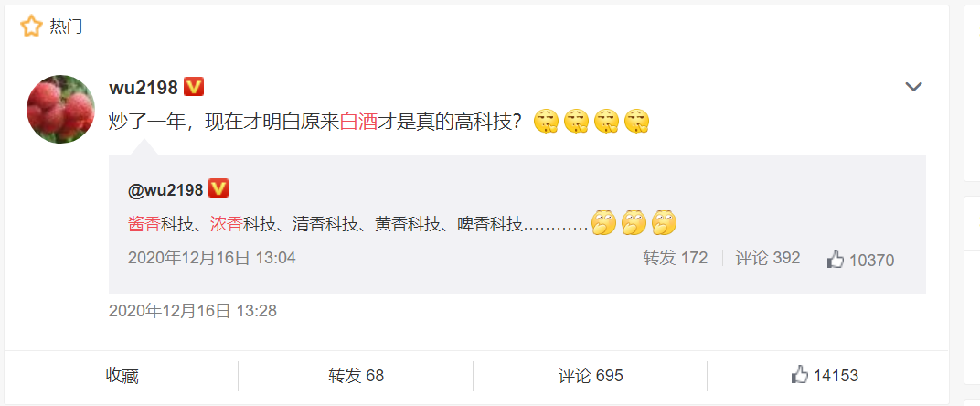Click the star icon beside 热门

[x=31, y=27]
